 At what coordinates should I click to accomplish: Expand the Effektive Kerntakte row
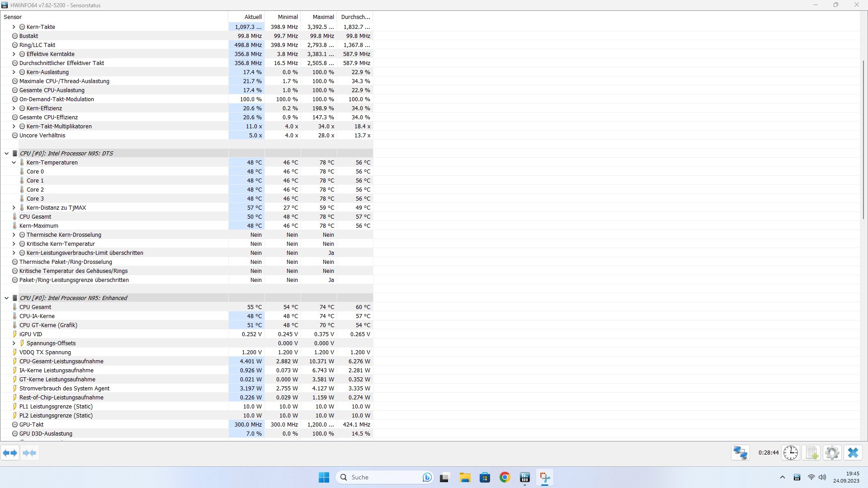tap(14, 54)
